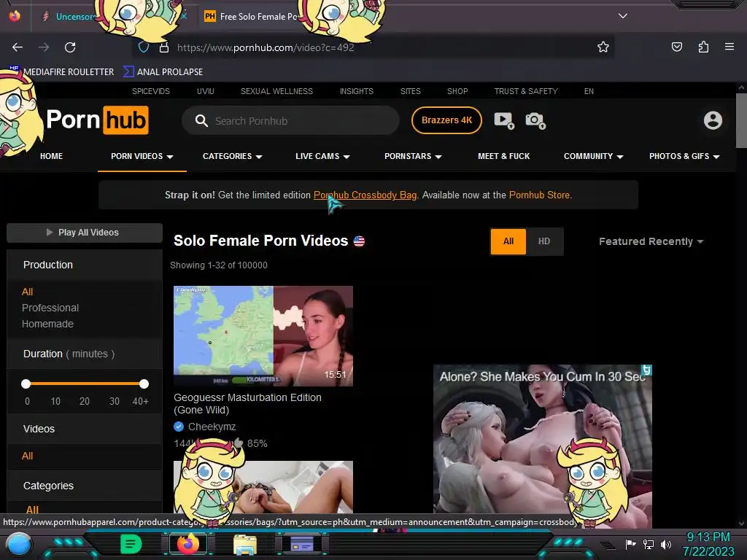This screenshot has height=560, width=747.
Task: Click the US flag icon beside page title
Action: coord(359,241)
